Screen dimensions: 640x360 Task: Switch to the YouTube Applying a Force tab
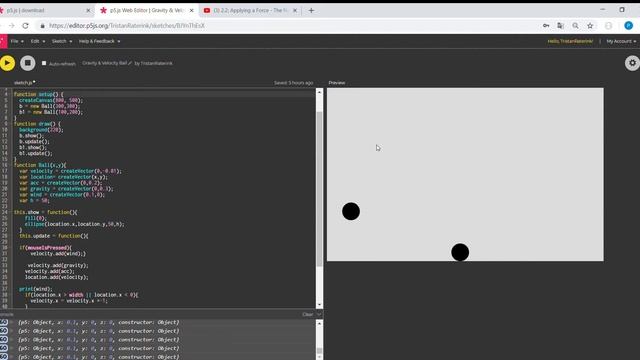coord(250,10)
